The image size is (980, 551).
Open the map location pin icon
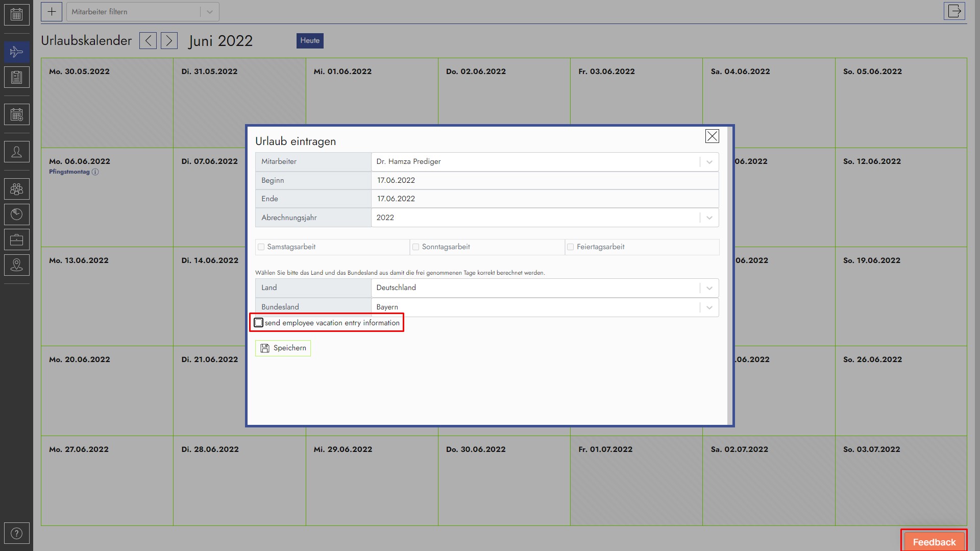click(16, 265)
